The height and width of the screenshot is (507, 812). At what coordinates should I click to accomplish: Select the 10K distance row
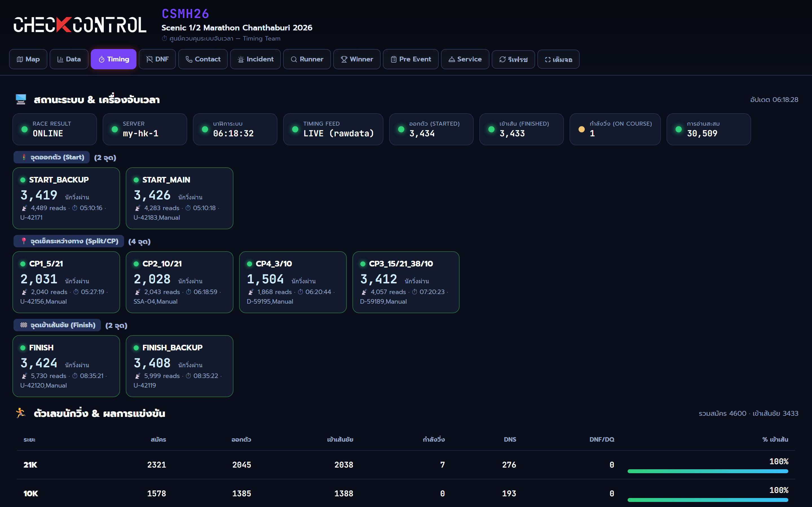click(x=406, y=493)
